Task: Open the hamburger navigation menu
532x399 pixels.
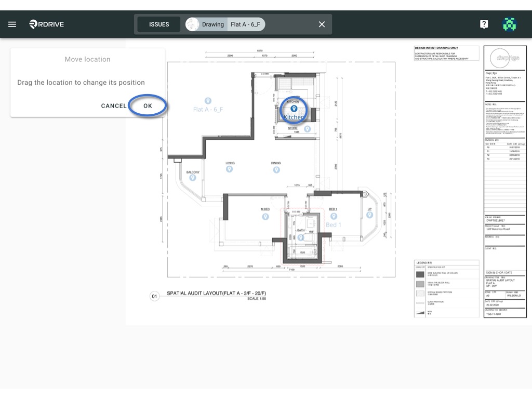Action: (12, 24)
